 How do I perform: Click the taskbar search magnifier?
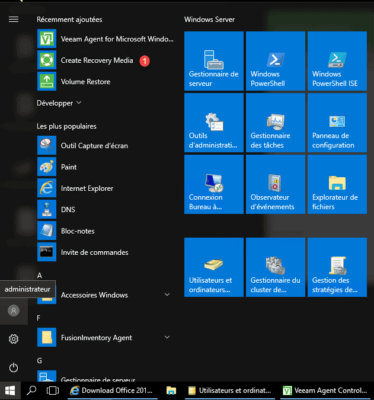(32, 390)
